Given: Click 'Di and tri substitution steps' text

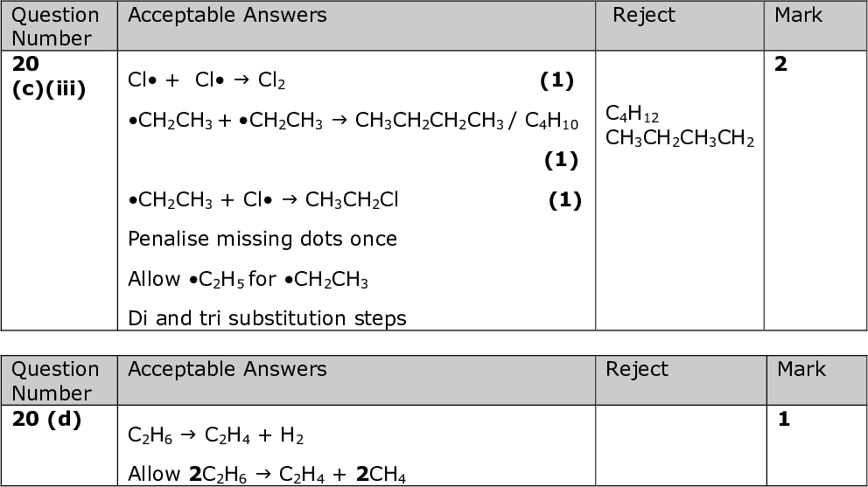Looking at the screenshot, I should click(267, 318).
